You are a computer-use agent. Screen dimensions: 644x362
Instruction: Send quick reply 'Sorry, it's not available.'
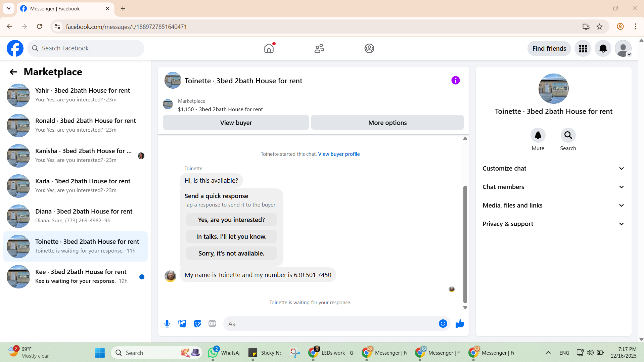click(x=231, y=254)
